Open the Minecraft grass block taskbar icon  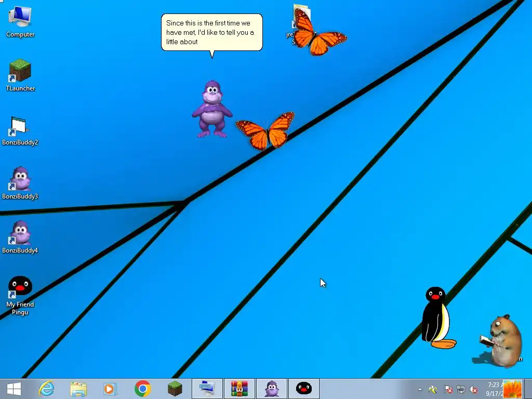175,389
